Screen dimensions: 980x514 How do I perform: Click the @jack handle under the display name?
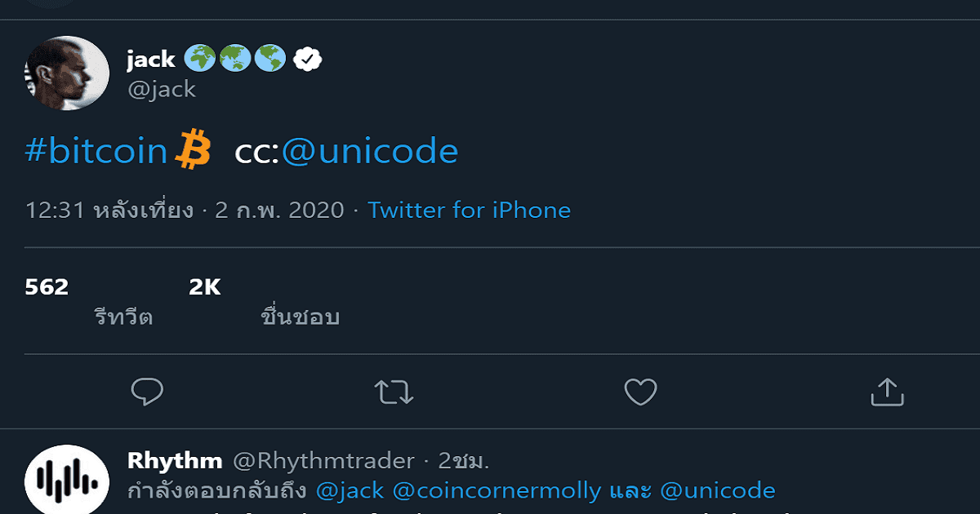162,89
